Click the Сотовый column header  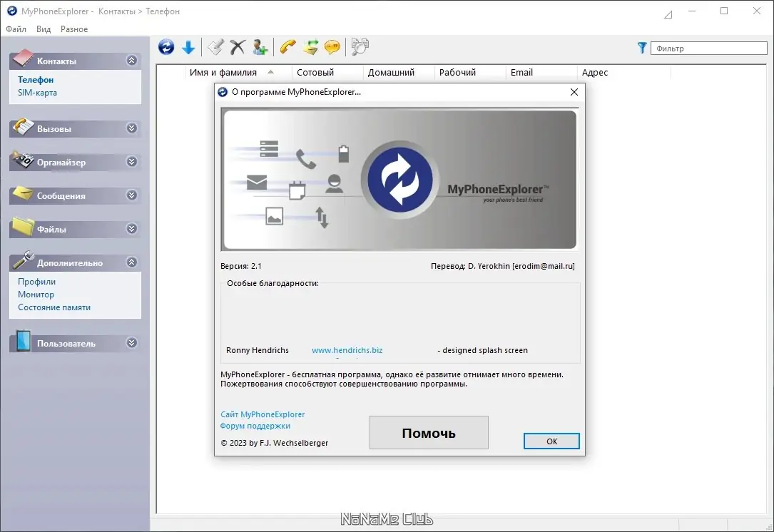327,73
